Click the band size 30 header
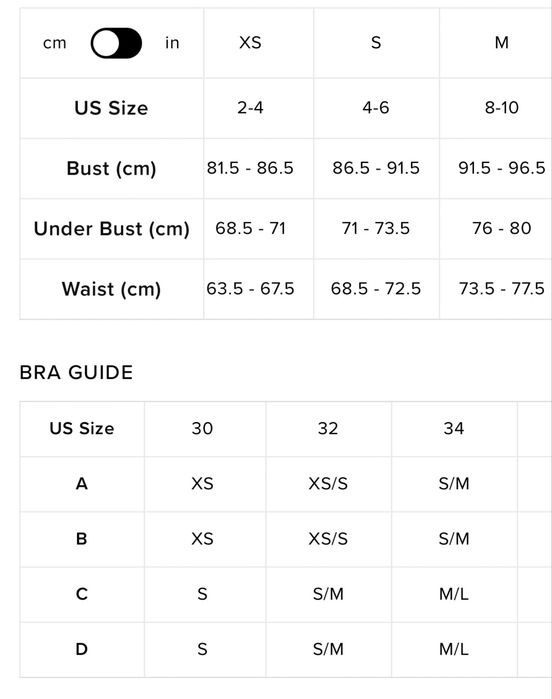 (202, 428)
